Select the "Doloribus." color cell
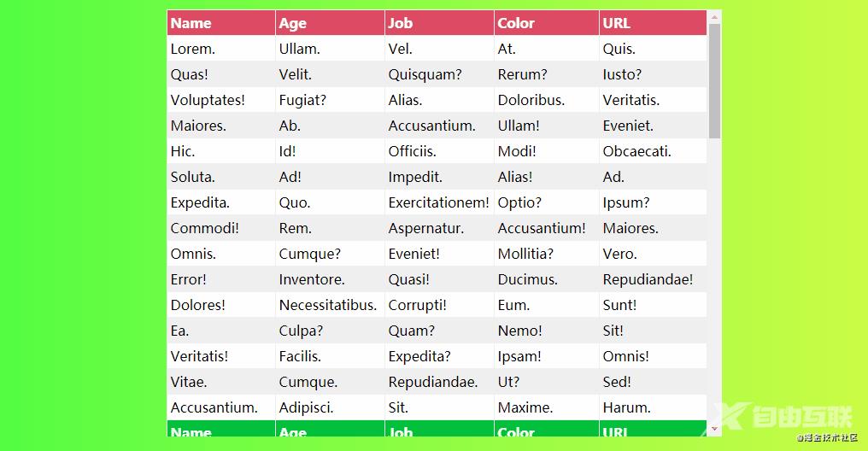Viewport: 868px width, 451px height. (531, 100)
